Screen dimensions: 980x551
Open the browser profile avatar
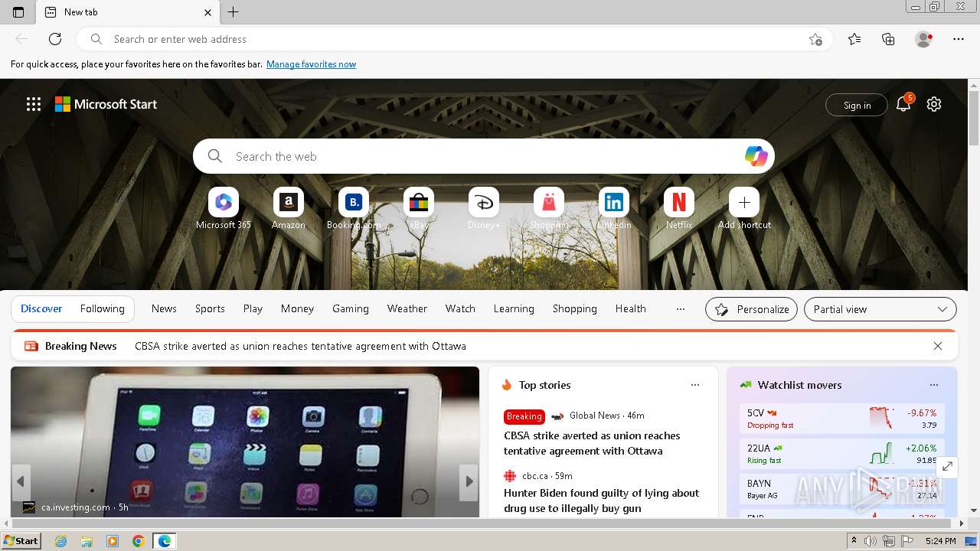pos(924,39)
